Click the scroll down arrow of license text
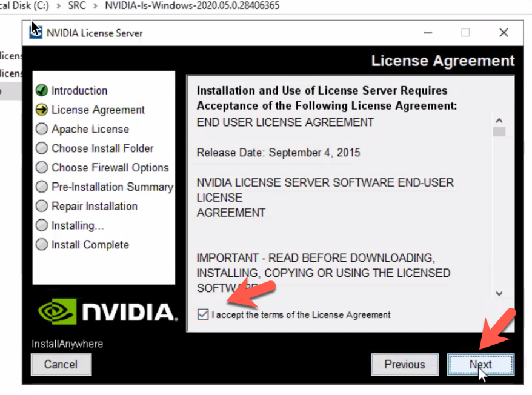 click(499, 294)
